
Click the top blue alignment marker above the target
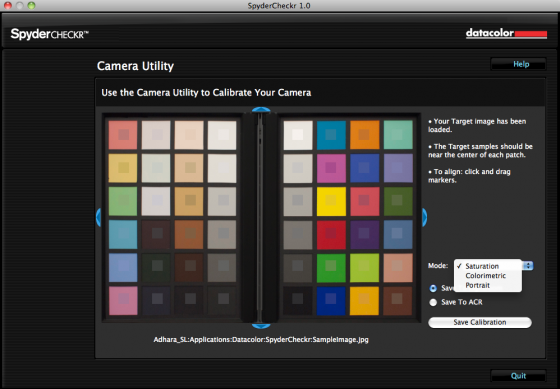pos(261,110)
